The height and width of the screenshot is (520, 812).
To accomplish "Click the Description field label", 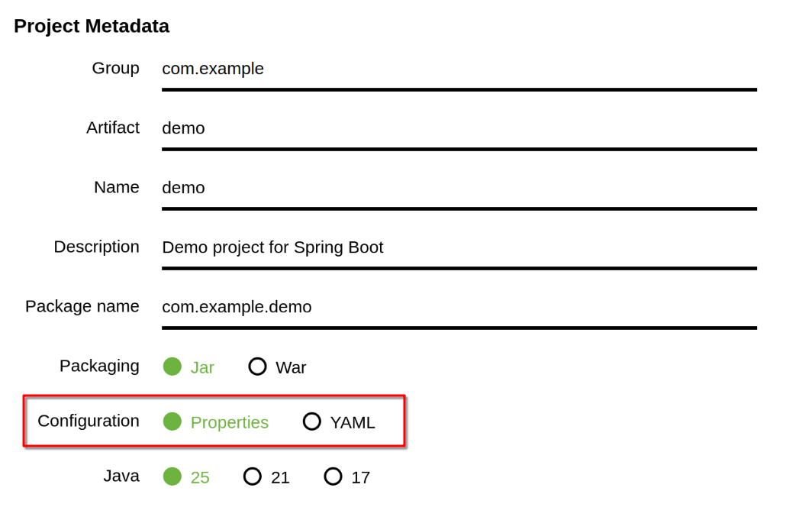I will [96, 247].
